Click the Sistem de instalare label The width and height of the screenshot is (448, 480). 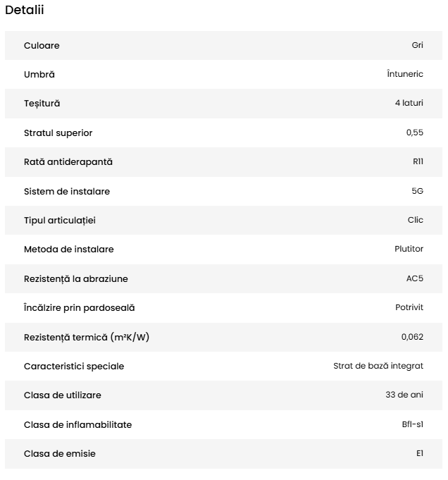point(66,192)
